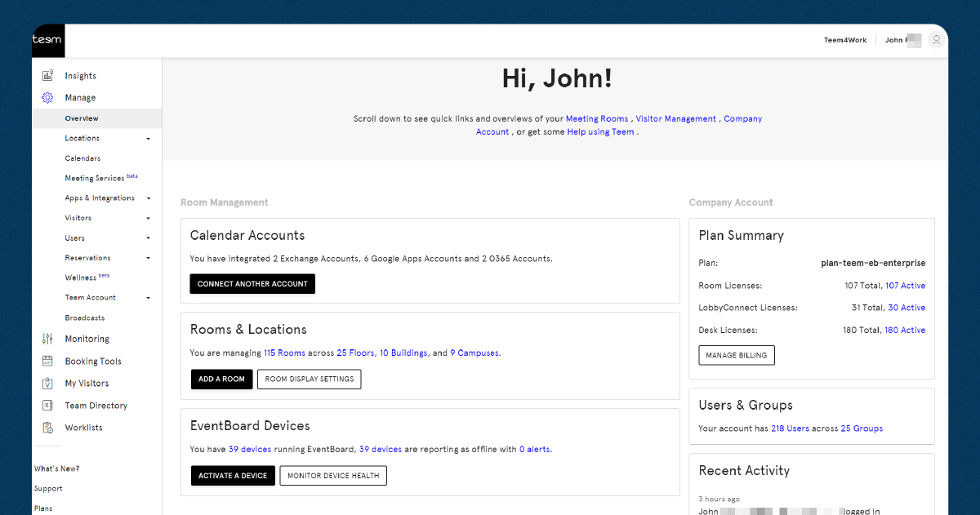Click the Booking Tools calendar icon
Image resolution: width=980 pixels, height=515 pixels.
(x=47, y=361)
